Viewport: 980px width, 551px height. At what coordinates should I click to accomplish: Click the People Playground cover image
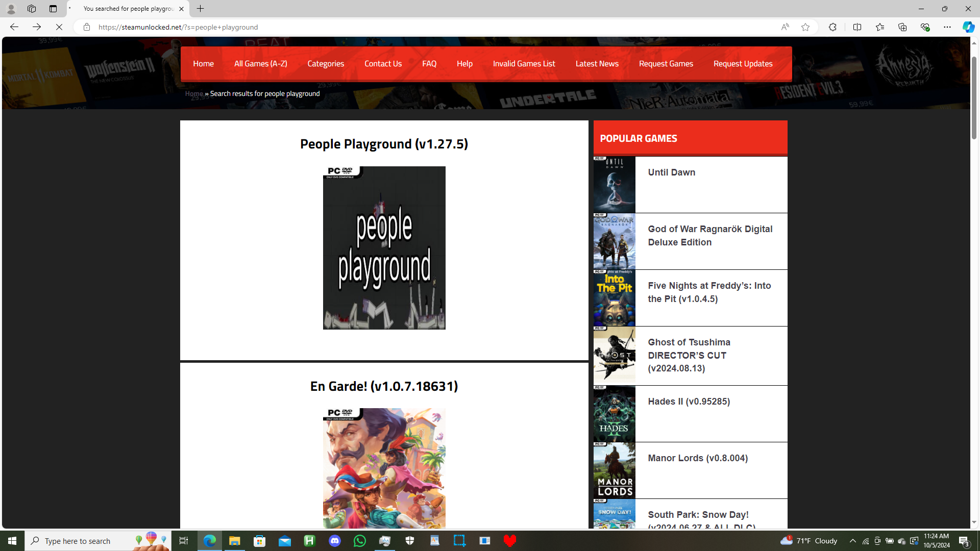pos(384,248)
